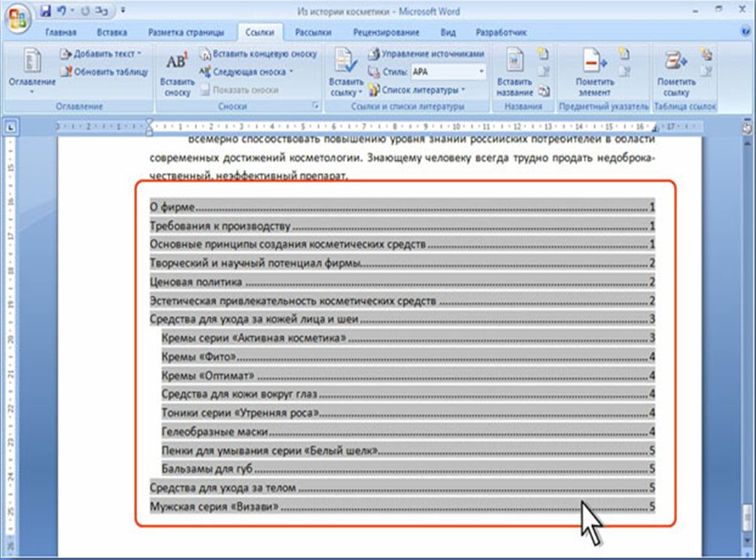Open the Добавить текст dropdown
Screen dimensions: 756x560
coord(101,53)
